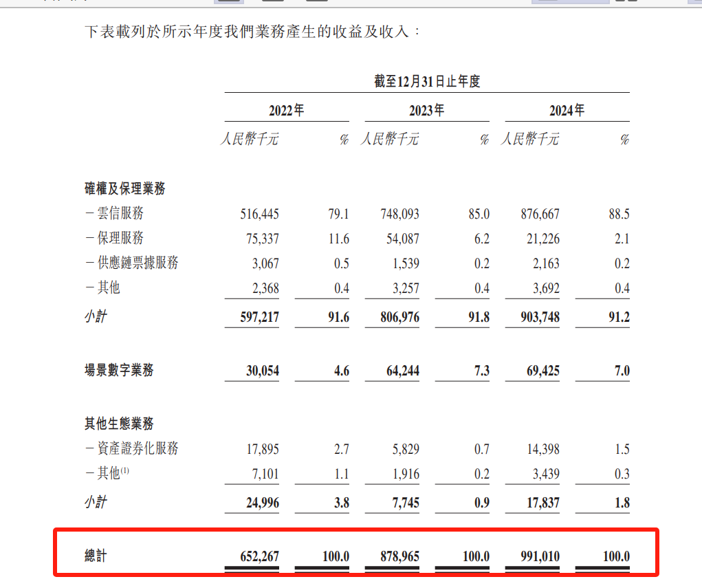The width and height of the screenshot is (702, 588).
Task: Click the subtotal '24,996' under 其他生態業務
Action: coord(263,503)
